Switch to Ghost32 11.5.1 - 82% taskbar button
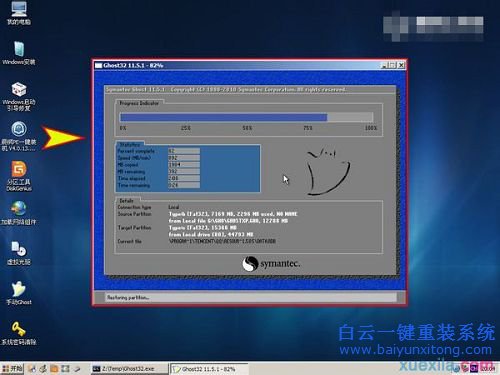Image resolution: width=500 pixels, height=375 pixels. 209,369
